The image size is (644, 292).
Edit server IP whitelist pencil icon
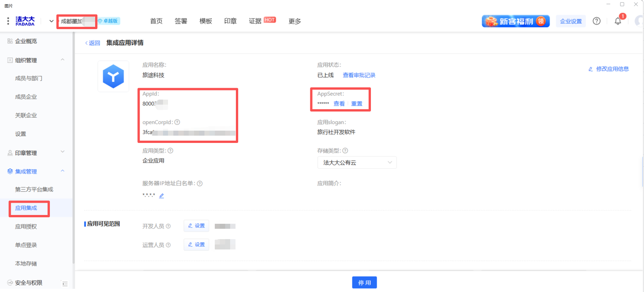(x=161, y=196)
